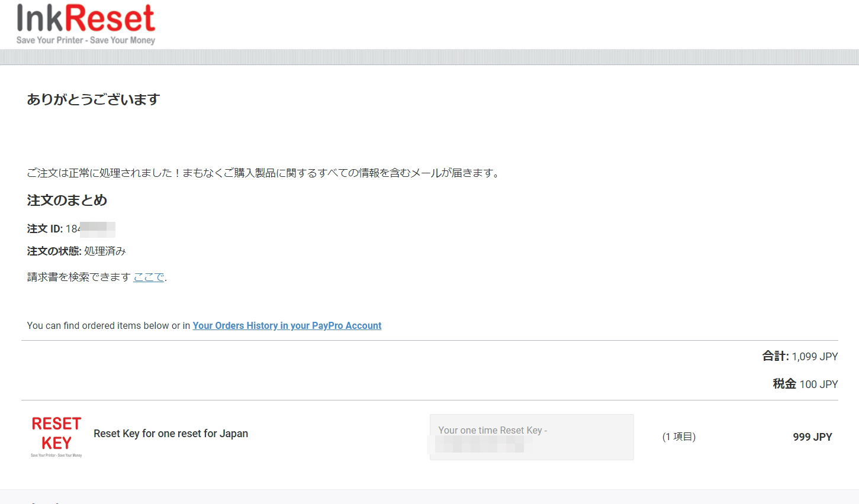Click the tagline Save Your Printer - Save Your Money
Viewport: 859px width, 504px height.
click(x=86, y=40)
